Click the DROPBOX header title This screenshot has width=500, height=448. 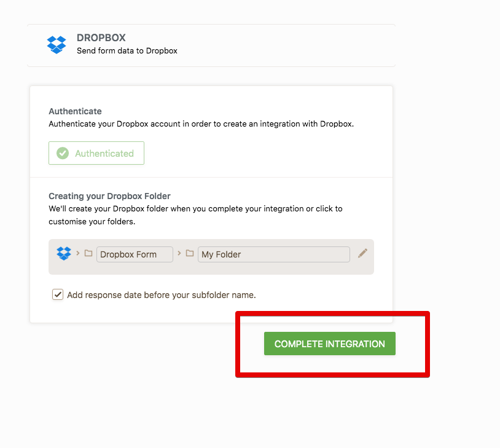pyautogui.click(x=101, y=37)
